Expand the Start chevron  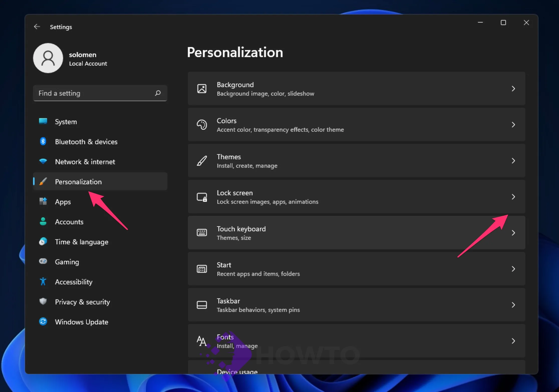point(513,269)
